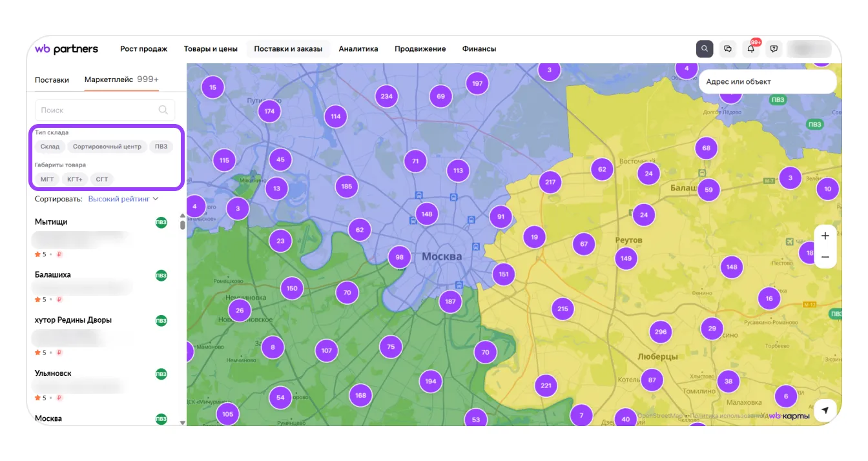
Task: Open the map cluster marker labeled 174
Action: tap(269, 111)
